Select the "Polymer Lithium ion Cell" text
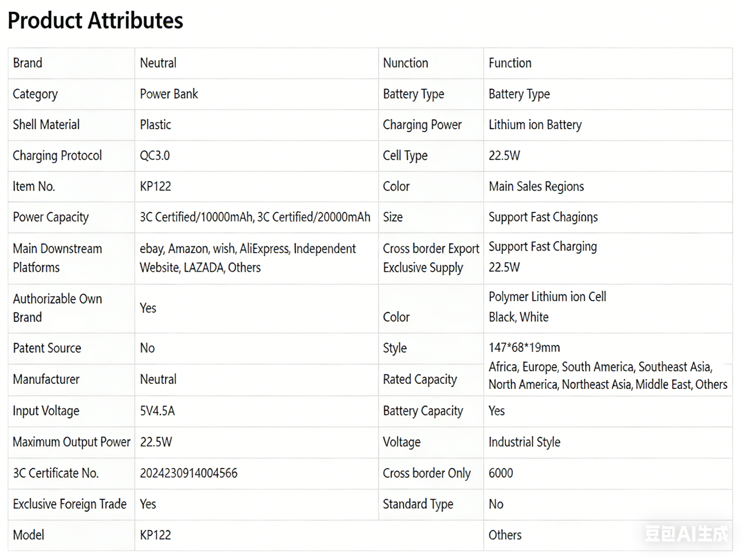The width and height of the screenshot is (747, 560). [547, 297]
